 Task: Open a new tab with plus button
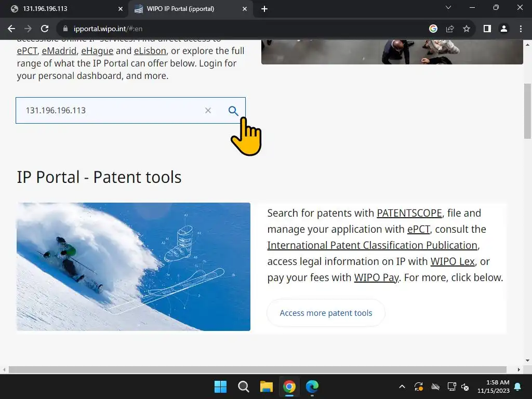point(264,9)
